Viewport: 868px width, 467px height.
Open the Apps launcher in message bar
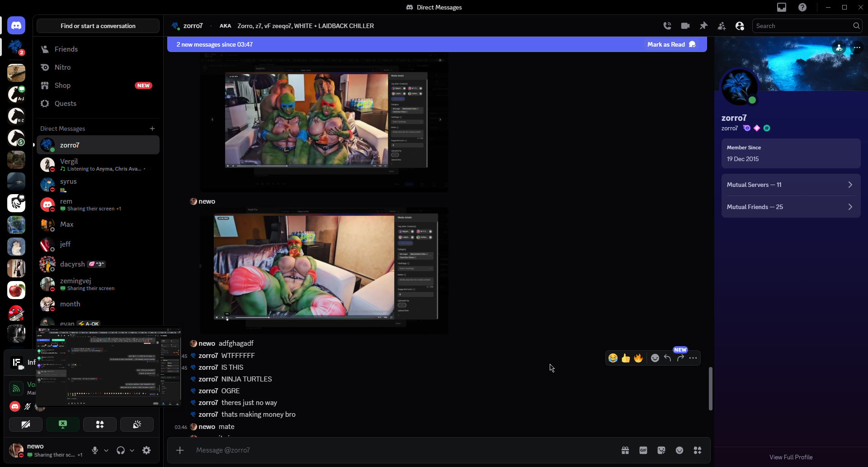coord(698,450)
